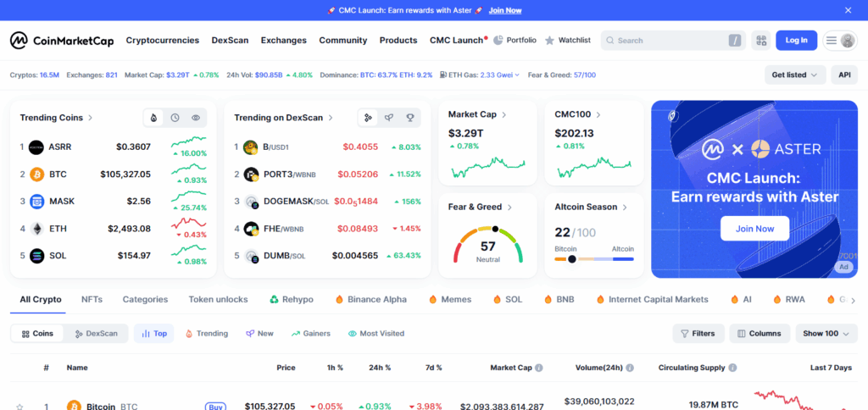This screenshot has width=868, height=410.
Task: Switch to the NFTs tab
Action: click(92, 299)
